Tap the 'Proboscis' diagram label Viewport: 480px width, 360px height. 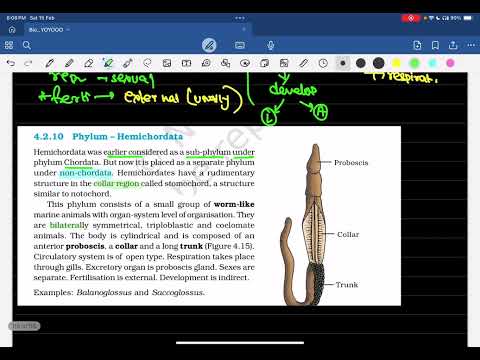[x=351, y=163]
